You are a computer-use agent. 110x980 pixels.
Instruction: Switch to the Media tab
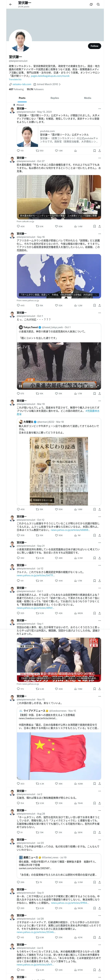(88, 98)
